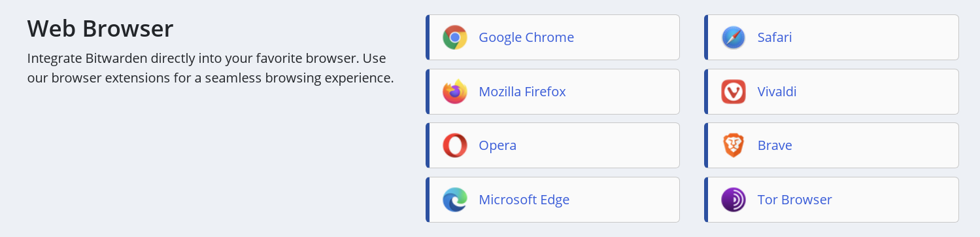Click the red Vivaldi logo icon
The image size is (980, 237).
[x=734, y=92]
